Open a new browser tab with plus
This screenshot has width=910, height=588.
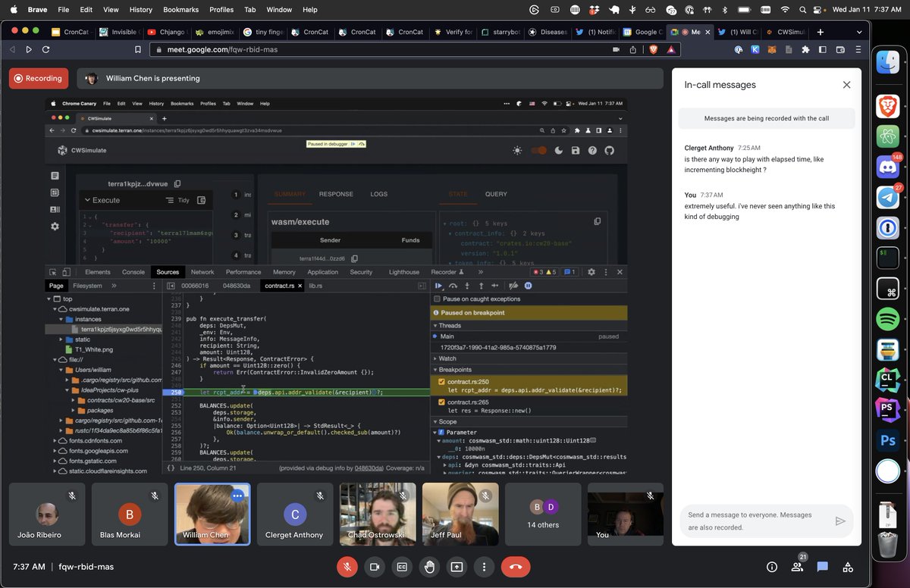[821, 32]
